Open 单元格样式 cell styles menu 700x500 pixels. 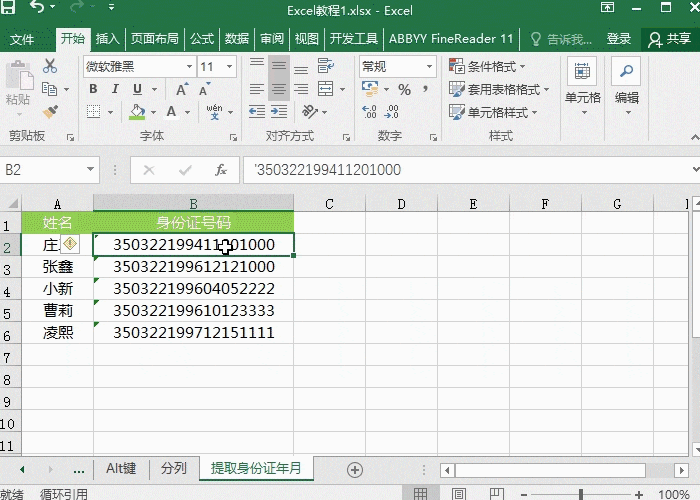493,112
